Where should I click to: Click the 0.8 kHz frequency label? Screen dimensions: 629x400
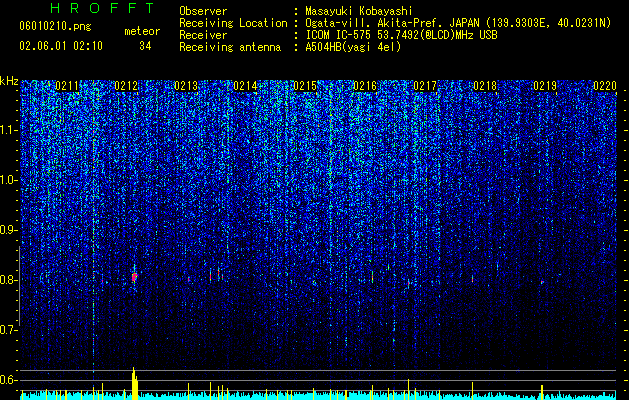pos(9,280)
